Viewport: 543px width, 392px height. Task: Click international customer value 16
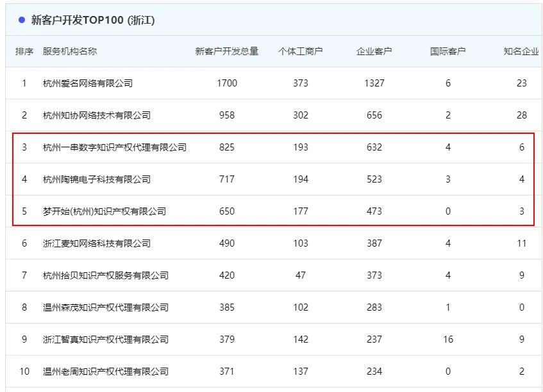[x=447, y=339]
